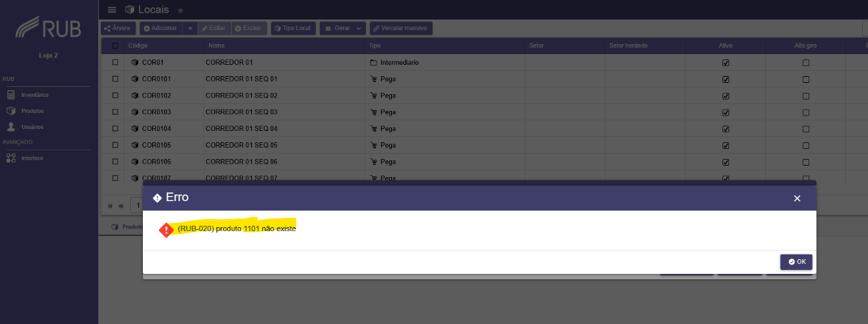868x324 pixels.
Task: Select the COR0106 row checkbox
Action: [115, 162]
